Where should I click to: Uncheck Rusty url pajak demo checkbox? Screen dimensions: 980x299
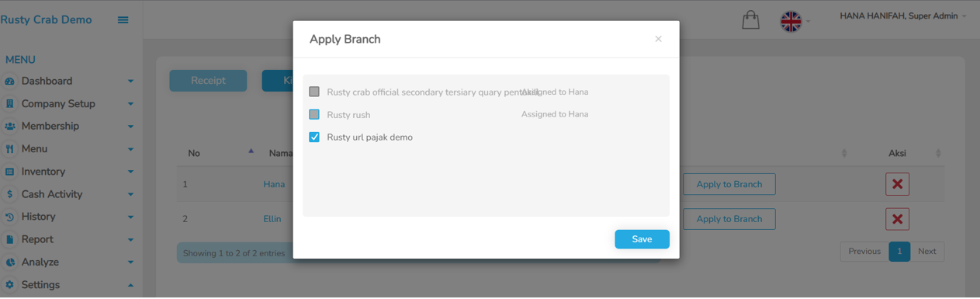314,137
